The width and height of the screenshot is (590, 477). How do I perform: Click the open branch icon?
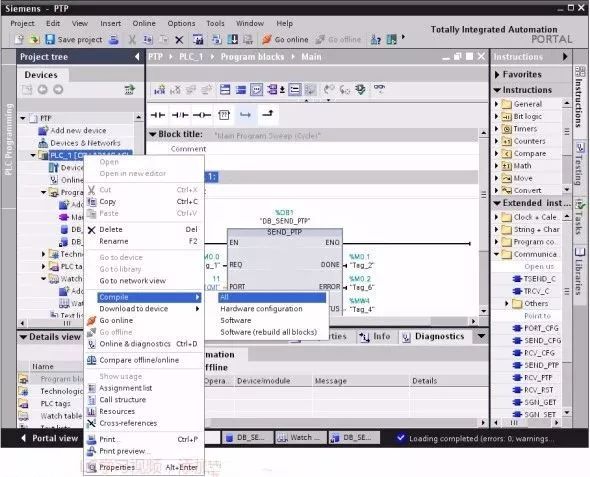click(x=245, y=114)
